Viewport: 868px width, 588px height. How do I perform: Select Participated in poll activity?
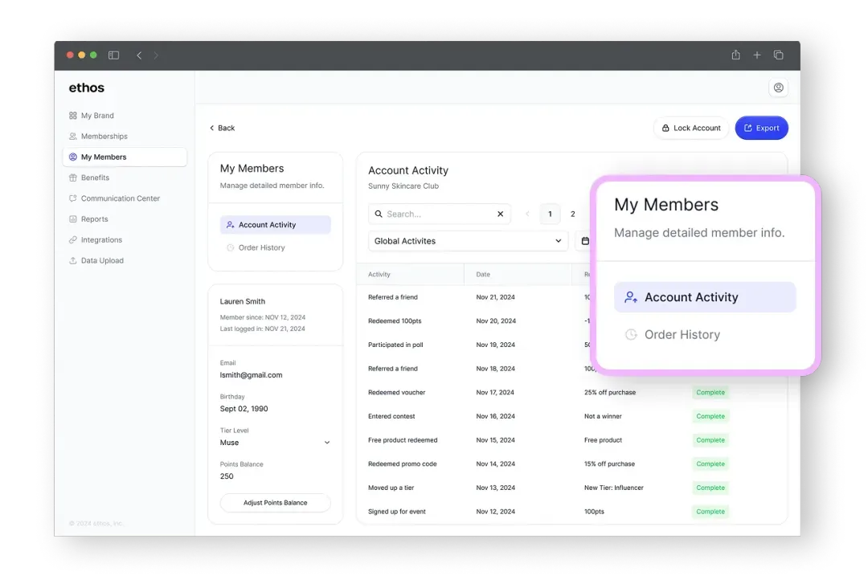point(395,345)
